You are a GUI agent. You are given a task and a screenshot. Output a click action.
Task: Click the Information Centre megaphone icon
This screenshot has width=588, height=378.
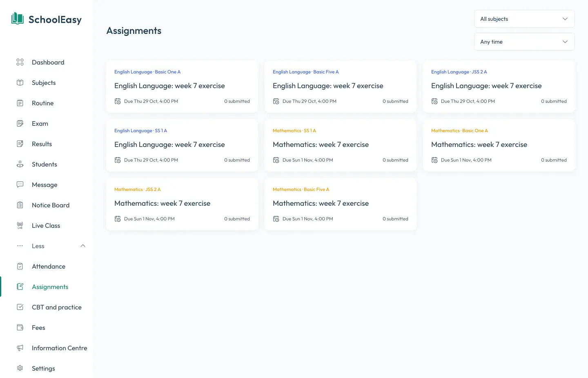[x=20, y=348]
